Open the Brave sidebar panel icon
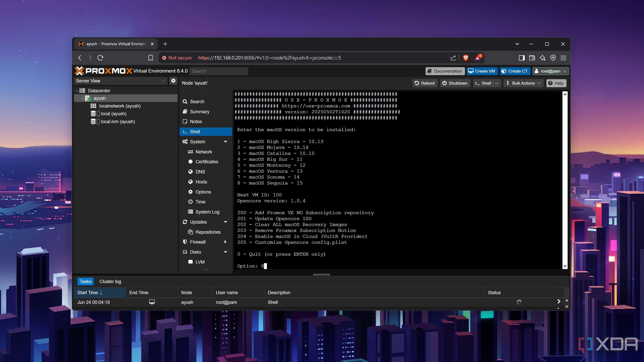The image size is (644, 362). click(x=522, y=58)
